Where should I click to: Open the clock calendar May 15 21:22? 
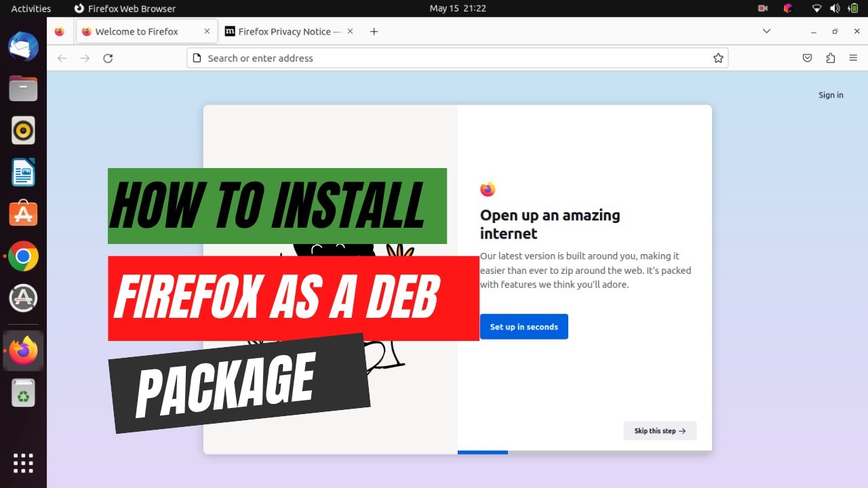click(458, 8)
